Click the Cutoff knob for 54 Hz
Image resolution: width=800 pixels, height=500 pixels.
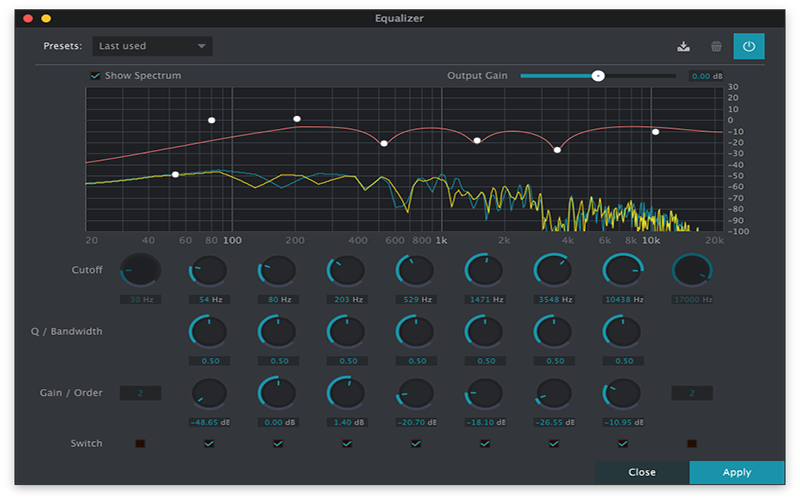click(x=209, y=270)
